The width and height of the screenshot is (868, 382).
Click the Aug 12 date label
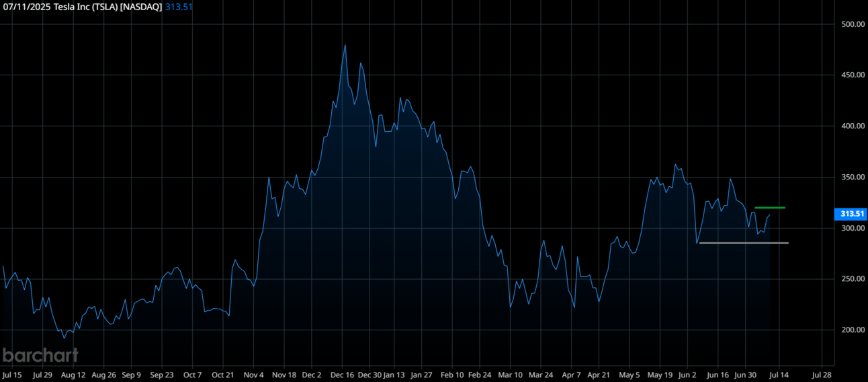click(73, 375)
